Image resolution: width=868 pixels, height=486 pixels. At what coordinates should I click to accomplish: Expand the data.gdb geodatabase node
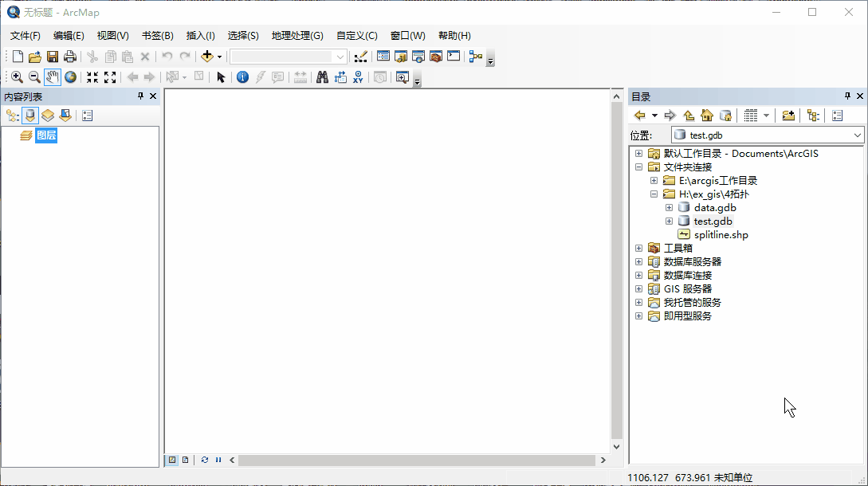670,208
